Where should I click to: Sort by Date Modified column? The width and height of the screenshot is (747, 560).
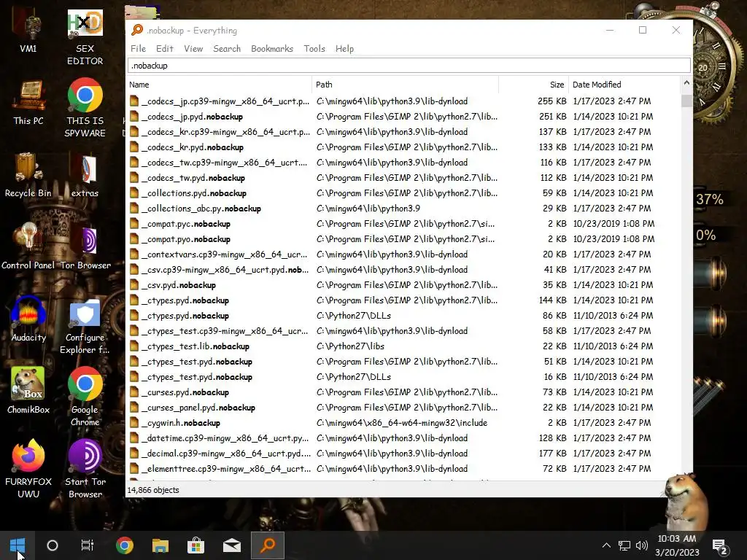coord(624,85)
